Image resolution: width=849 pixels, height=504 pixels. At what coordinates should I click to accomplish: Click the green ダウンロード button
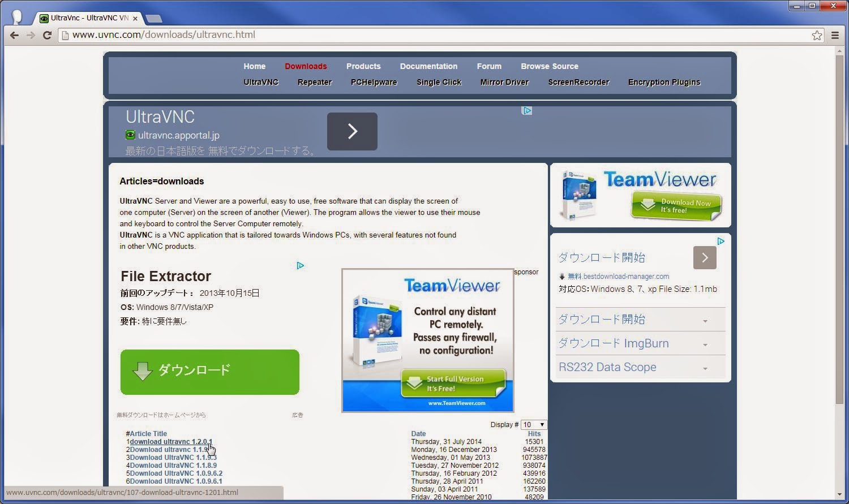click(x=209, y=372)
